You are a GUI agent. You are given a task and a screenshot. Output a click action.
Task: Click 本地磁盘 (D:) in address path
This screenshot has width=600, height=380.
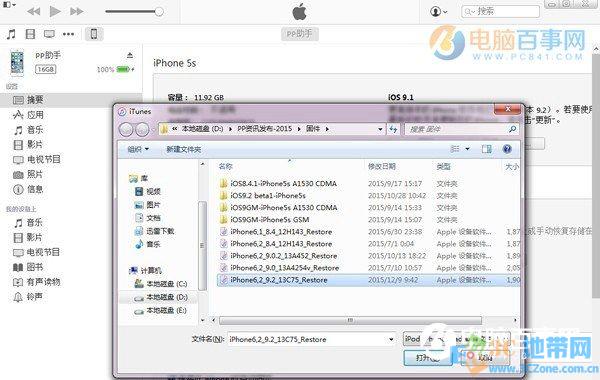pos(202,129)
